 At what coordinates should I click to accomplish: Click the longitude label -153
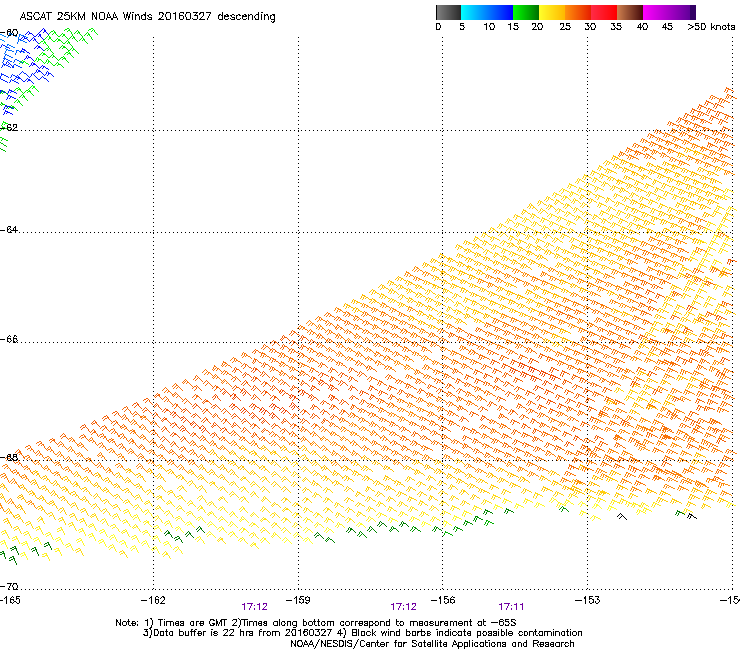[x=588, y=600]
